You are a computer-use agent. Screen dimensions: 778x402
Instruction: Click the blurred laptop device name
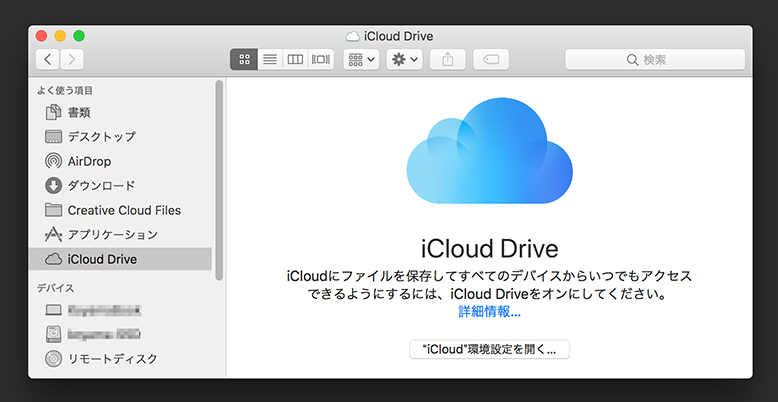point(105,311)
